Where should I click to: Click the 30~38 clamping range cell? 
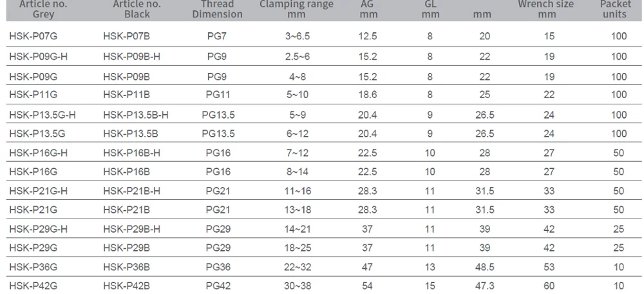click(x=297, y=286)
